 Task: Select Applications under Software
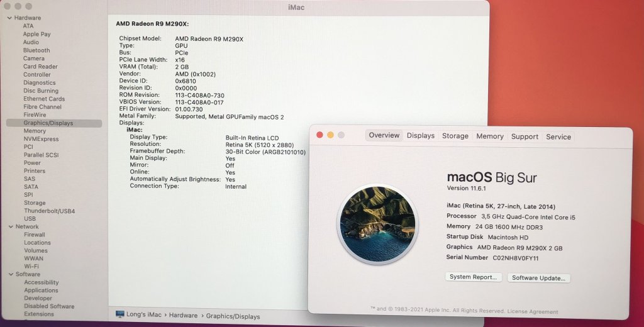click(x=41, y=290)
